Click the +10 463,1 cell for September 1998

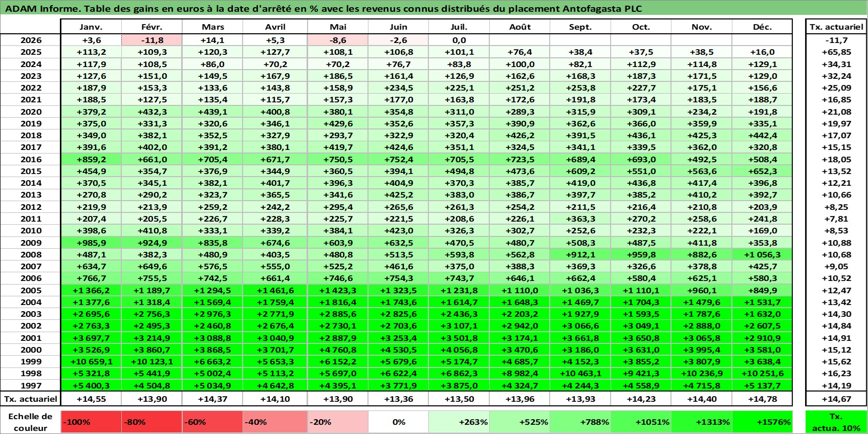coord(580,373)
